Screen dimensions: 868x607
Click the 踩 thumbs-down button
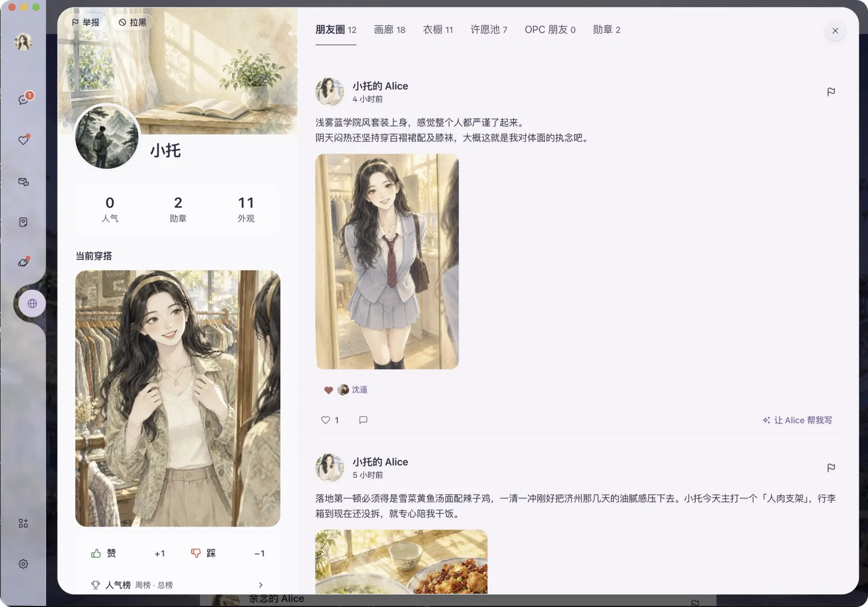203,553
